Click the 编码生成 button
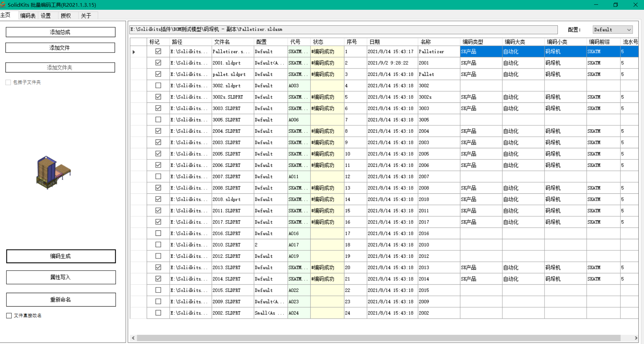Image resolution: width=644 pixels, height=344 pixels. tap(61, 256)
